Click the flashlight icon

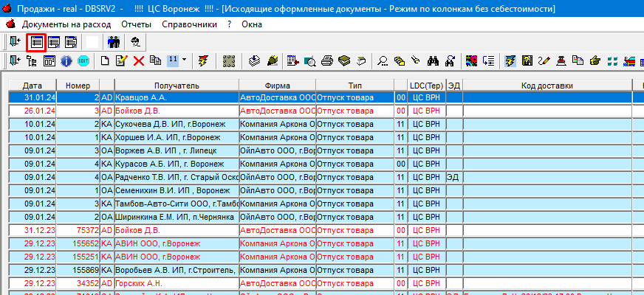tap(417, 60)
